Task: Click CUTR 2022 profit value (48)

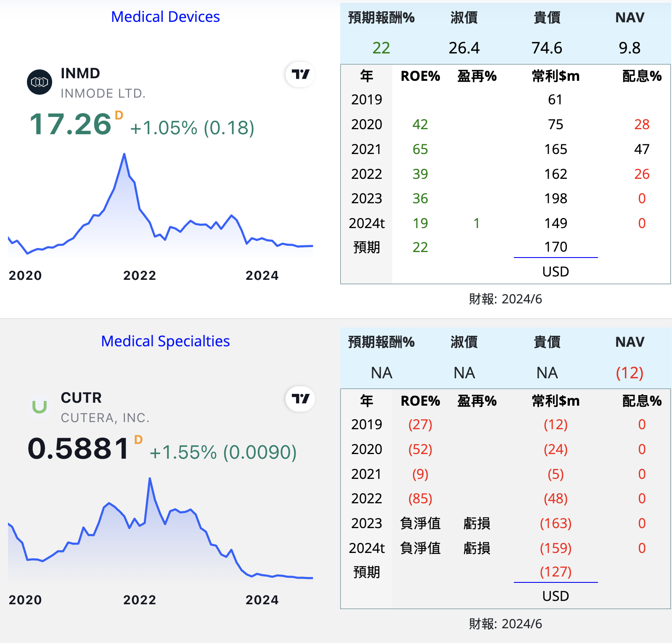Action: [x=556, y=499]
